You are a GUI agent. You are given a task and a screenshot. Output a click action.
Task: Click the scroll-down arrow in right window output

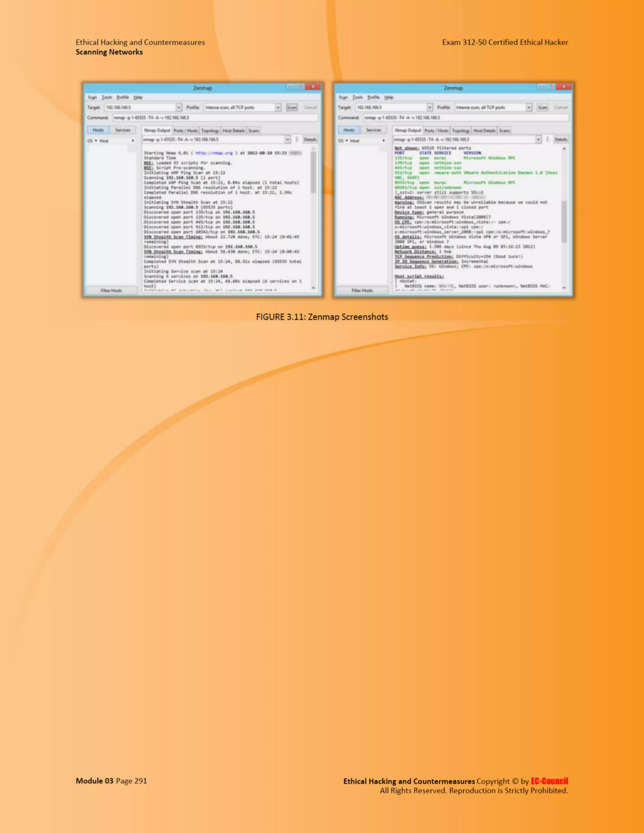coord(564,288)
